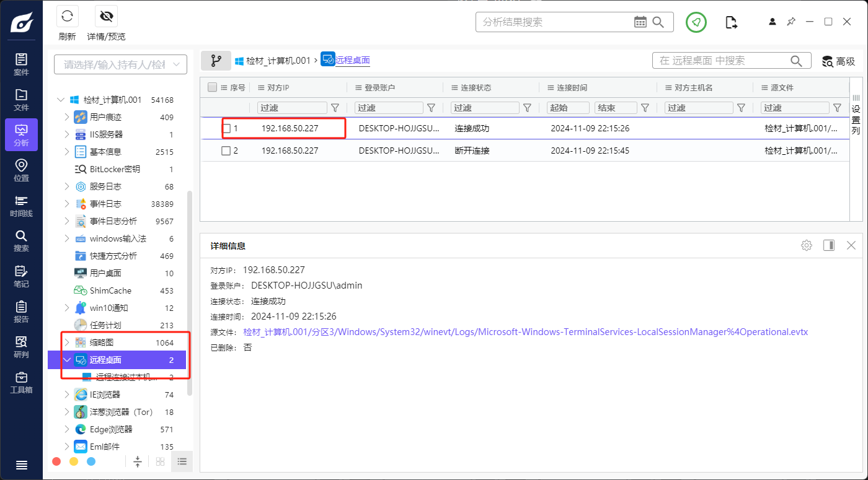Expand the 事件日志 tree node
868x480 pixels.
click(x=67, y=204)
